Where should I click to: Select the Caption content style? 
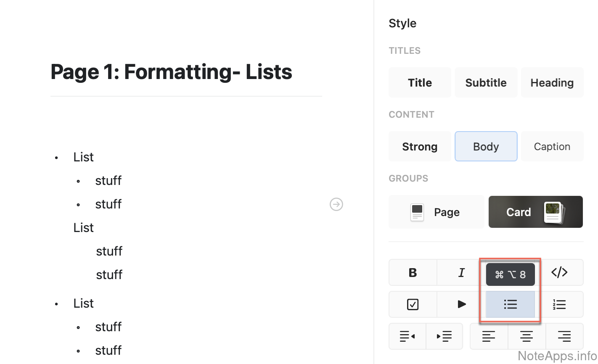click(x=552, y=147)
